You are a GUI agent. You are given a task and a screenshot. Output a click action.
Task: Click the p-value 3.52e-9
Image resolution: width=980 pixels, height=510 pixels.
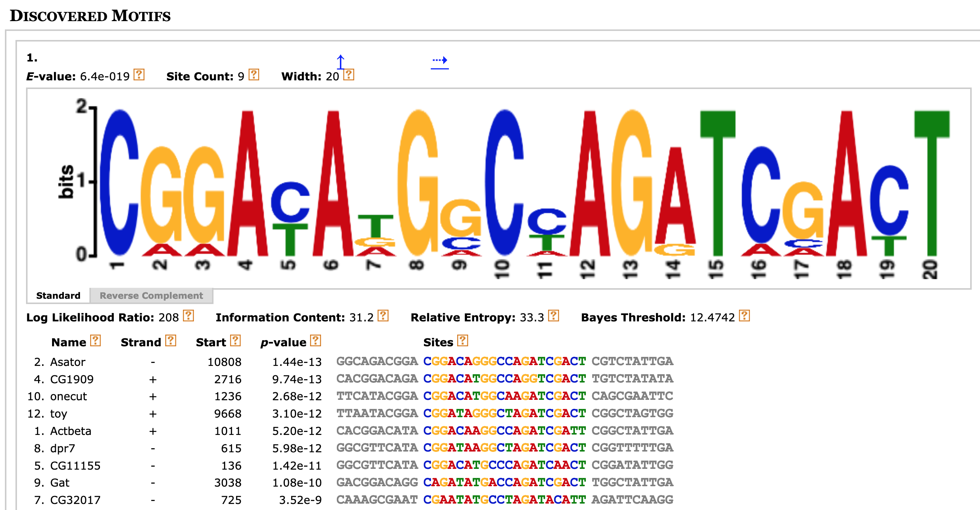click(301, 500)
